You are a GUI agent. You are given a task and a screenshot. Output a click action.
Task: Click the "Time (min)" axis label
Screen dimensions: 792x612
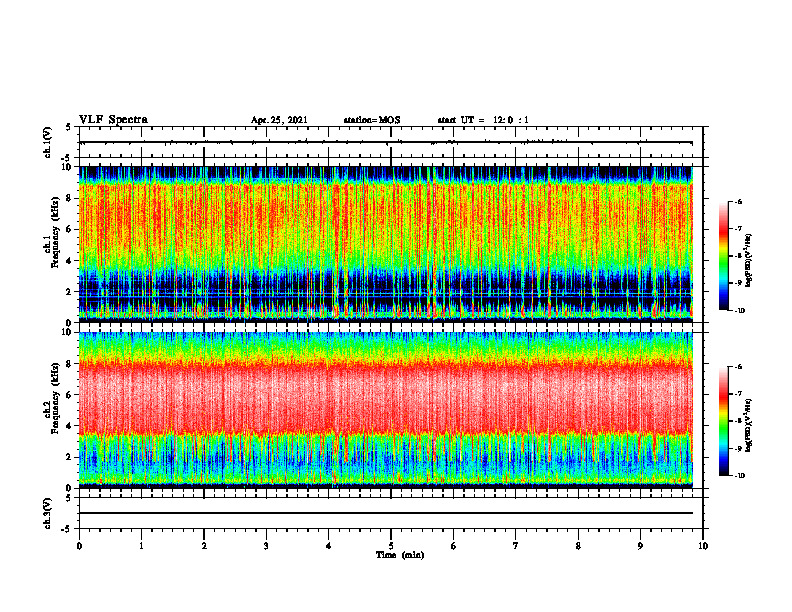(400, 555)
